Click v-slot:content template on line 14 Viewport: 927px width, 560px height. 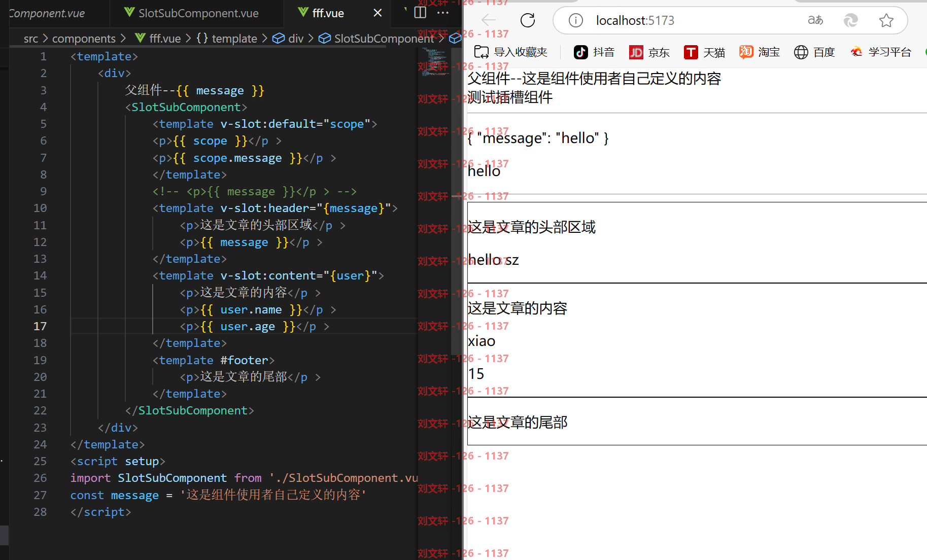tap(268, 275)
